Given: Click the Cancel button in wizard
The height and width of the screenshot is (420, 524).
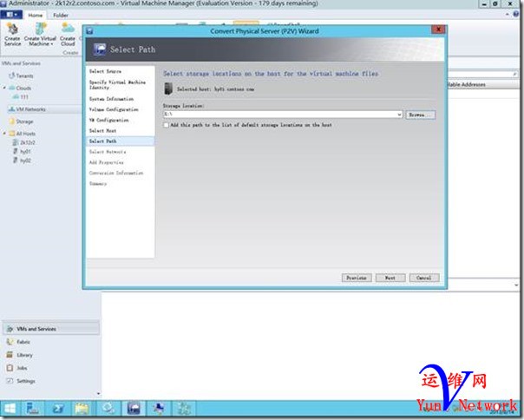Looking at the screenshot, I should [423, 278].
